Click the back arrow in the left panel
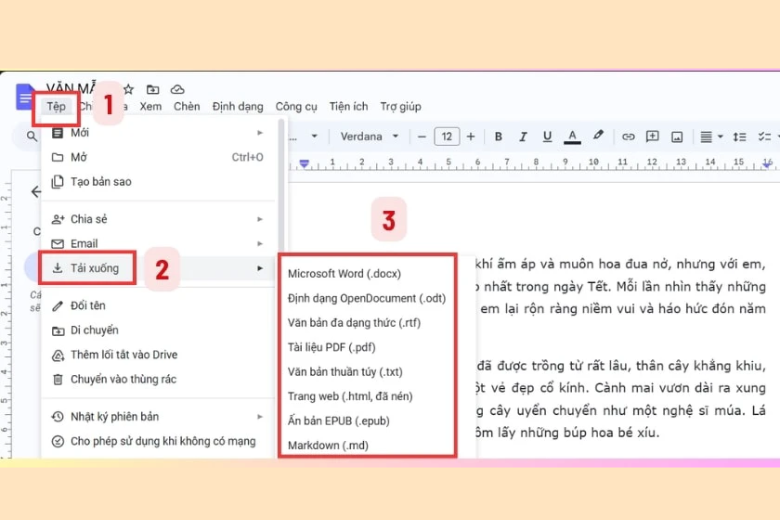This screenshot has width=780, height=520. (36, 192)
